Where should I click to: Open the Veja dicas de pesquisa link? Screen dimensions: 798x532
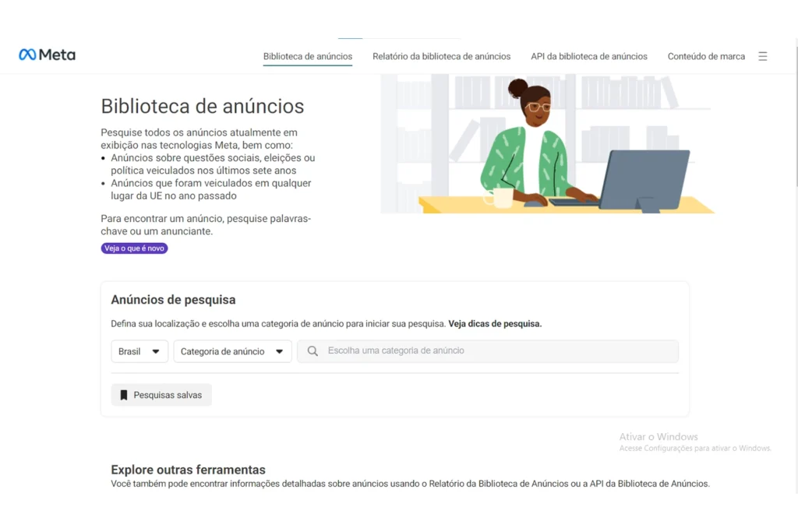coord(495,323)
